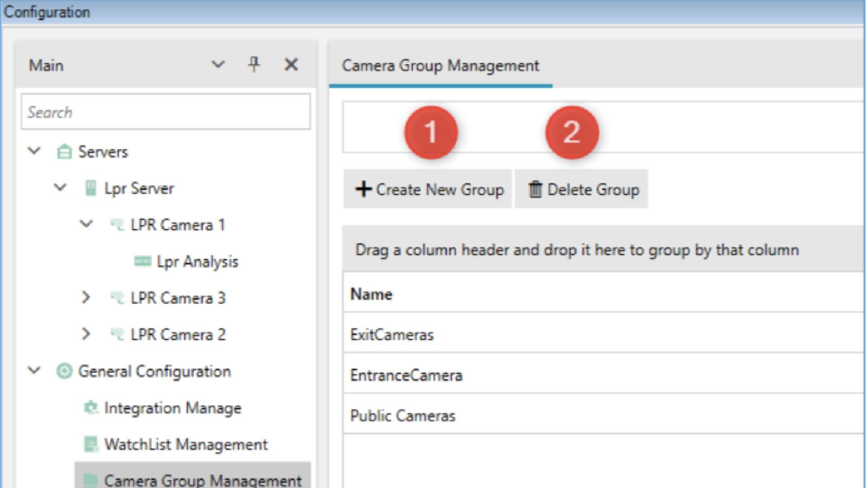Click the Lpr Analysis plate icon
This screenshot has width=868, height=488.
coord(143,261)
